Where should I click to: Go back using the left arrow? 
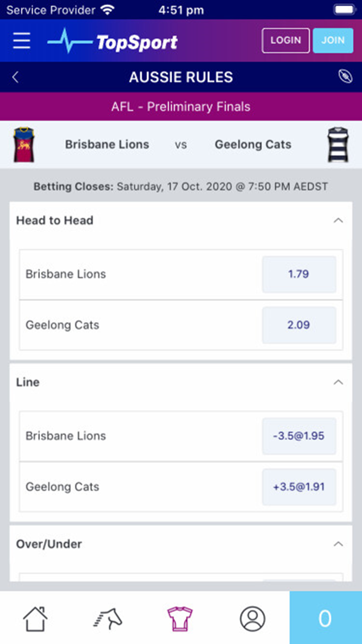click(x=15, y=77)
